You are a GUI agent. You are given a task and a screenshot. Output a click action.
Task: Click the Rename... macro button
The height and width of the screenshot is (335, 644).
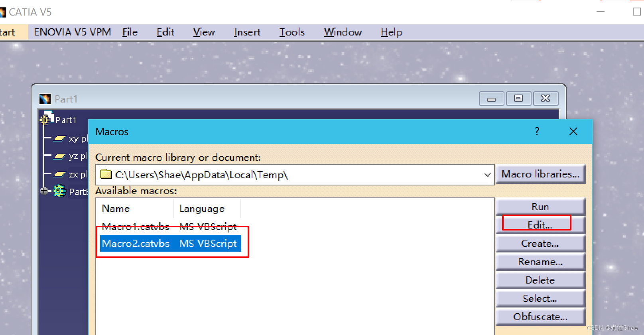pos(540,262)
